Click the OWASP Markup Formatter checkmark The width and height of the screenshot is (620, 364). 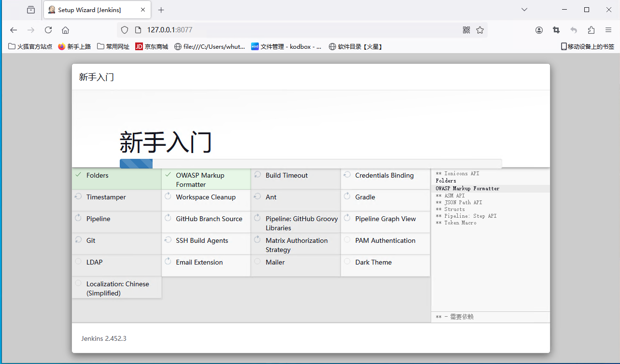point(168,175)
